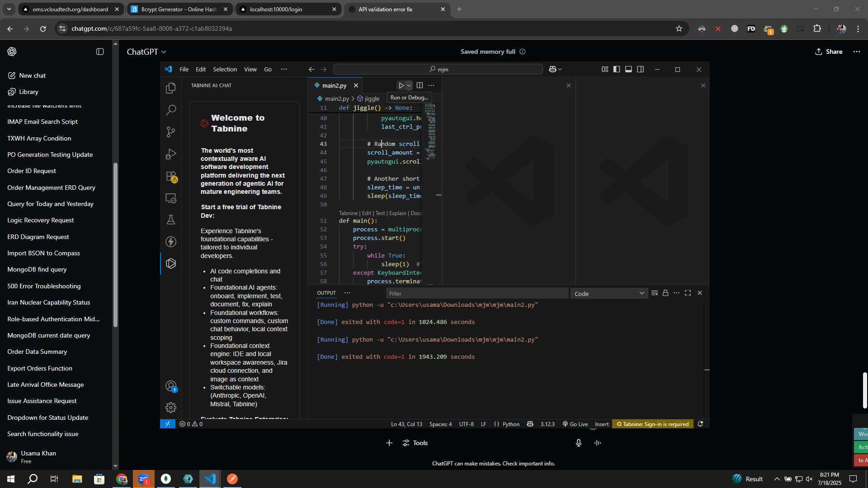Split the main2.py editor right

420,85
